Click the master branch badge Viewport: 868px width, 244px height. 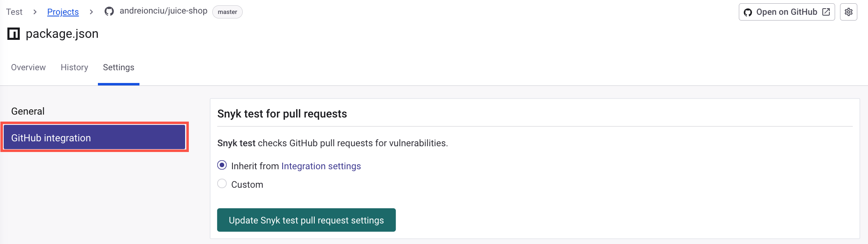click(x=227, y=12)
